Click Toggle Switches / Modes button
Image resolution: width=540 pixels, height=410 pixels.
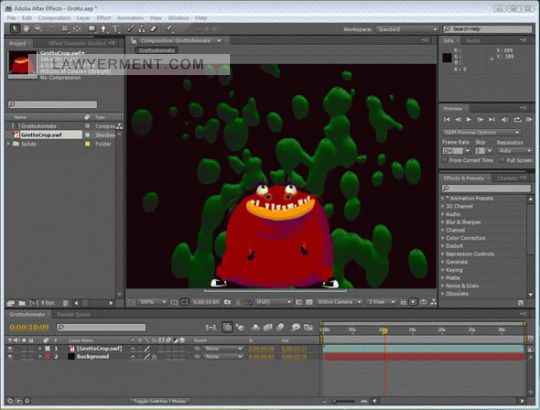(x=160, y=401)
